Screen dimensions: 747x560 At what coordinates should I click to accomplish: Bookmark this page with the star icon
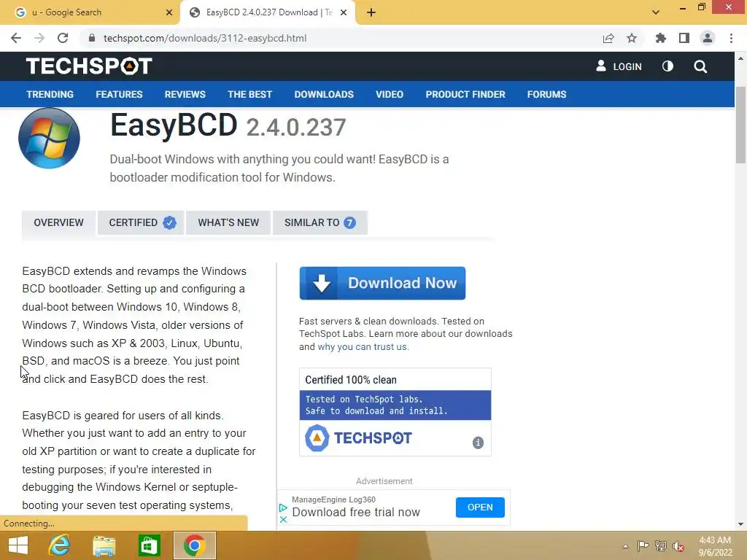click(632, 38)
